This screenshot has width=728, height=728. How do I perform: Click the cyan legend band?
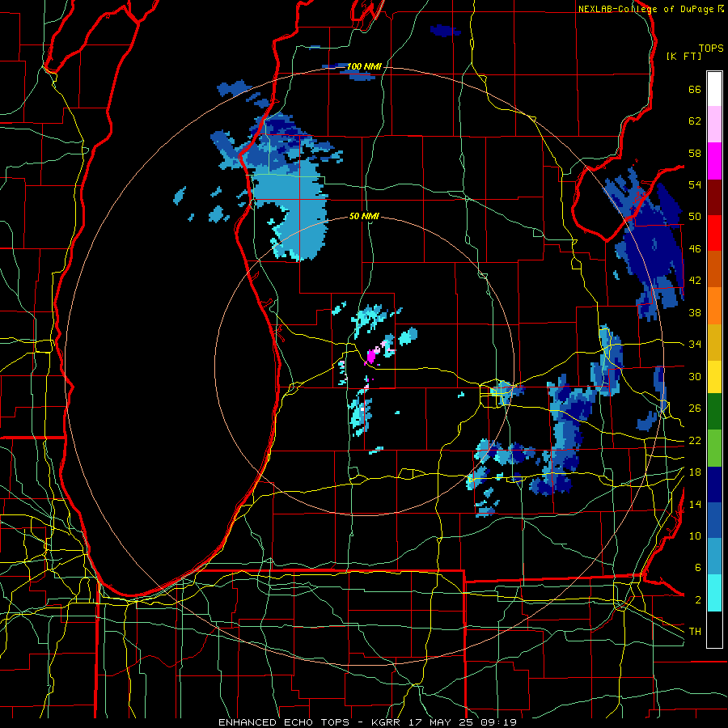click(x=714, y=593)
